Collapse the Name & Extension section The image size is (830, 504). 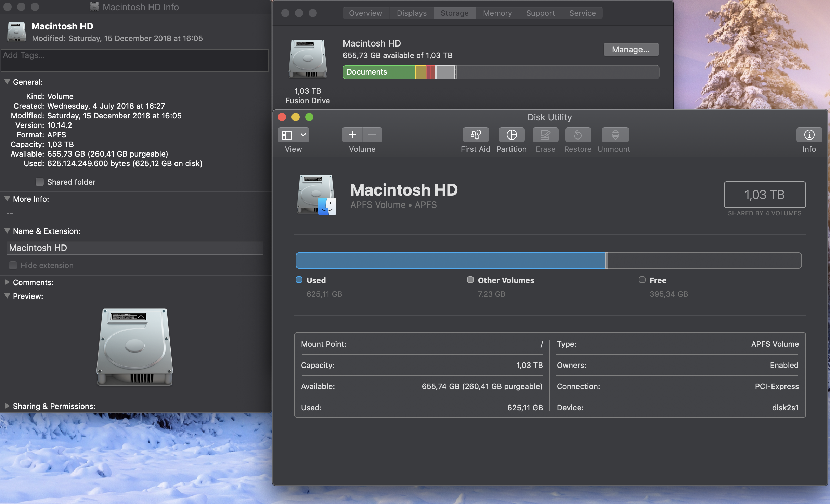coord(7,231)
